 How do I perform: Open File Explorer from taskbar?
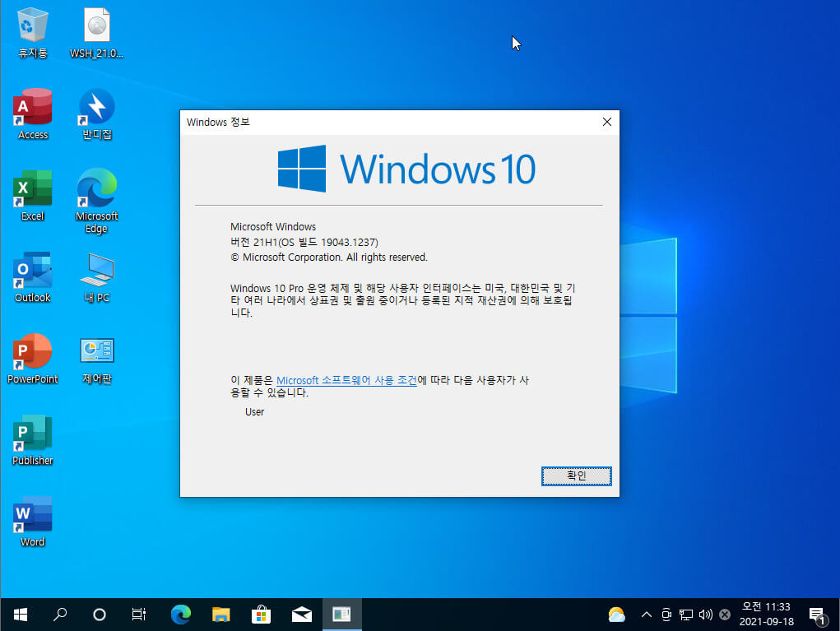[x=220, y=615]
